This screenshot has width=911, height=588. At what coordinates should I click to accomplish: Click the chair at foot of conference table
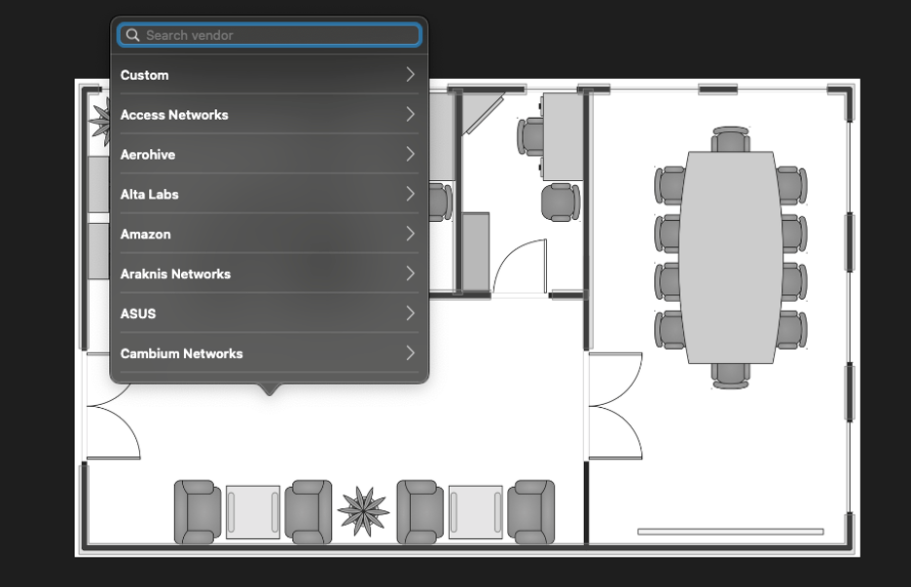tap(730, 376)
